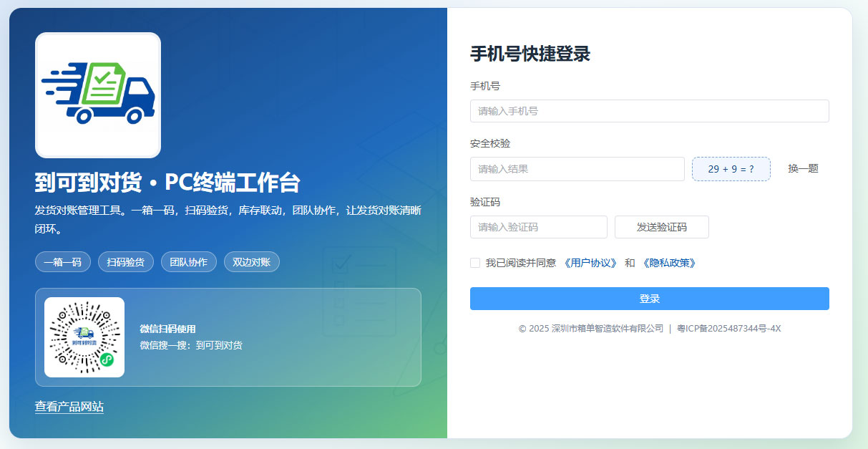This screenshot has height=449, width=868.
Task: Click the 扫码验货 tag
Action: pyautogui.click(x=126, y=262)
